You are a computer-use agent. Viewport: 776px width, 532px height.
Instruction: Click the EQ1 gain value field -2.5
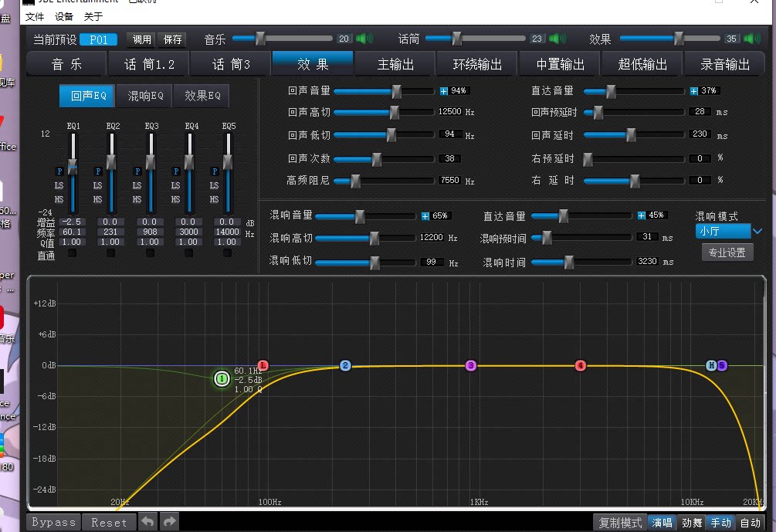tap(73, 222)
